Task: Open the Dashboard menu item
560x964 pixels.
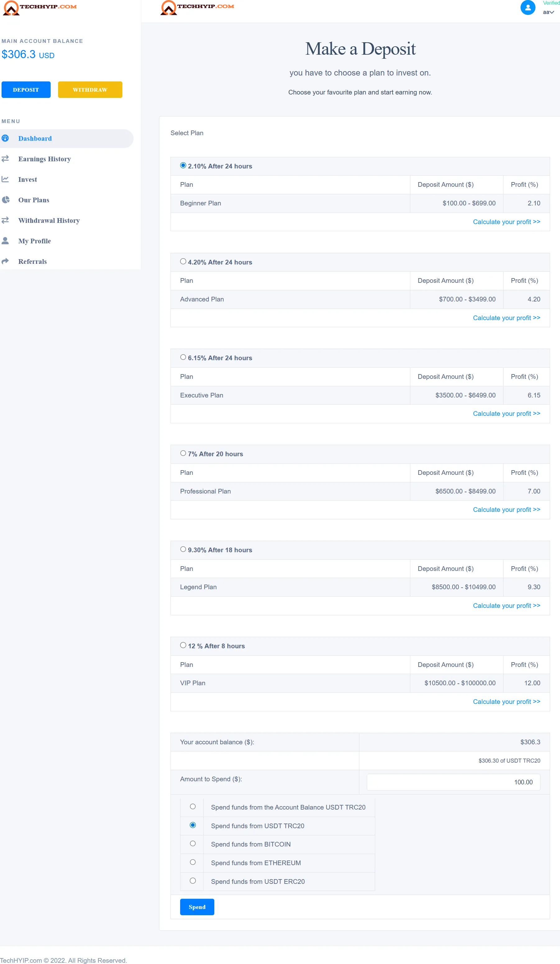Action: (66, 139)
